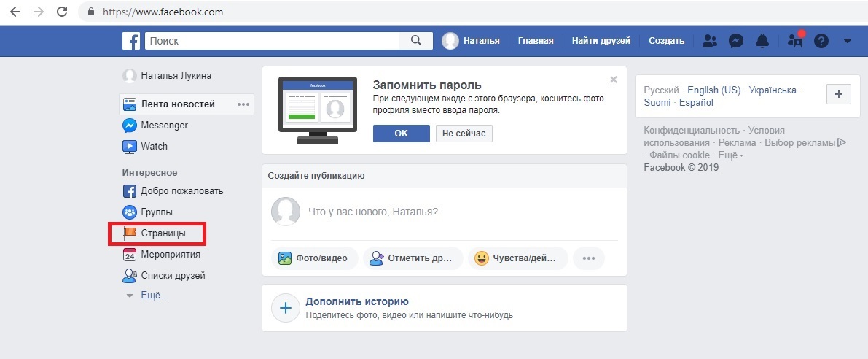The height and width of the screenshot is (359, 868).
Task: Open the Messenger icon in top bar
Action: tap(735, 41)
